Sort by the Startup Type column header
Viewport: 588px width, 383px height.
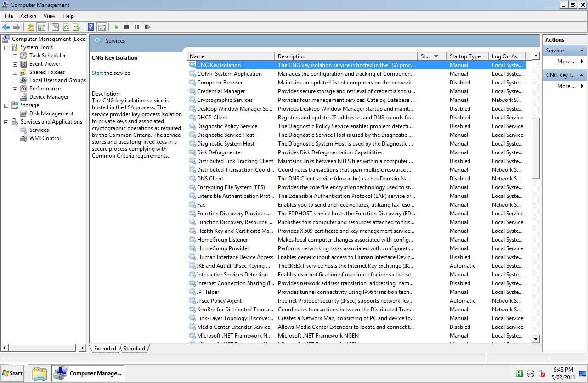[x=467, y=56]
